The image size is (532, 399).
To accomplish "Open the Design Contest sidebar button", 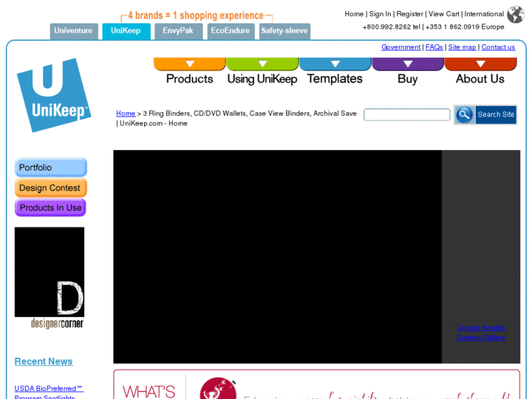I will click(x=51, y=187).
